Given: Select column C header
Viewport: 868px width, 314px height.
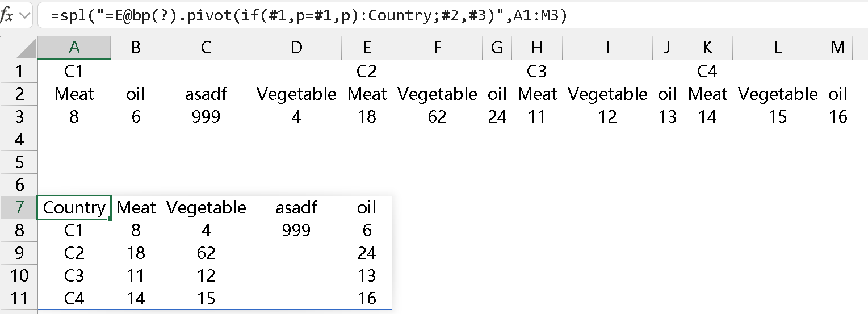Looking at the screenshot, I should (x=206, y=48).
